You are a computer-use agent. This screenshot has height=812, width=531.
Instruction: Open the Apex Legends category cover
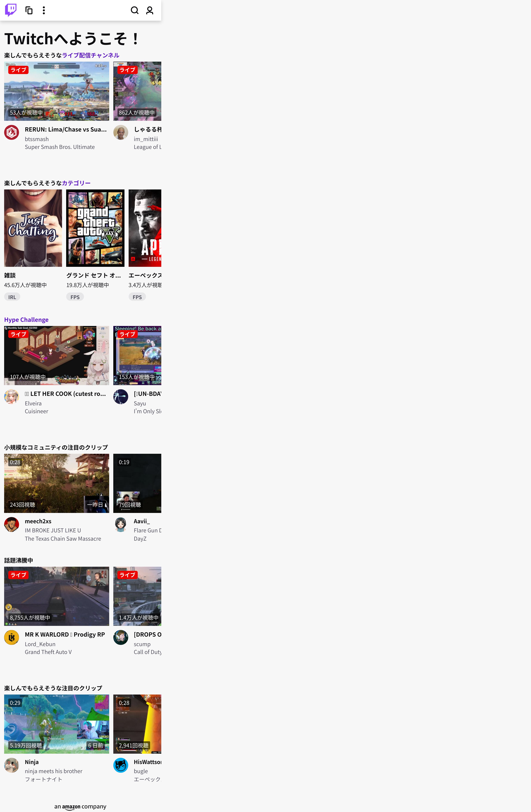click(145, 228)
